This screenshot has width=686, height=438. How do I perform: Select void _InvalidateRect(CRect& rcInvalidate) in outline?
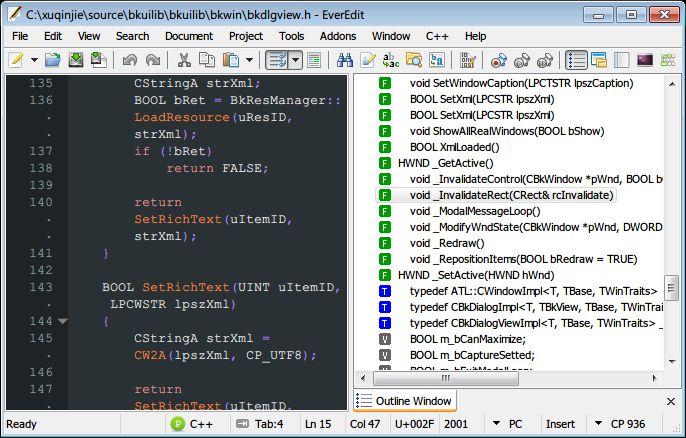(511, 195)
